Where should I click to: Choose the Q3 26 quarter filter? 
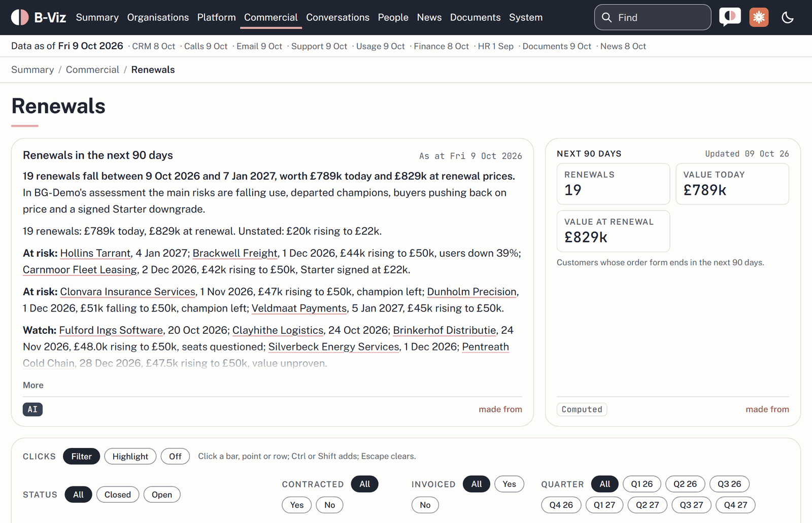click(729, 484)
